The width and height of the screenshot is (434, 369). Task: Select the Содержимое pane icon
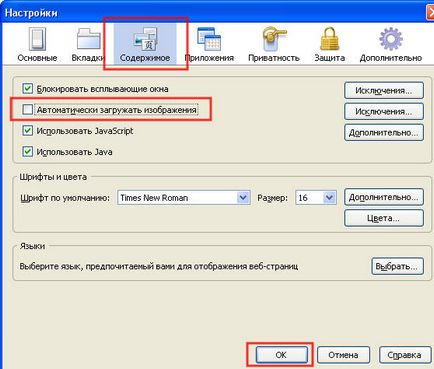point(145,45)
